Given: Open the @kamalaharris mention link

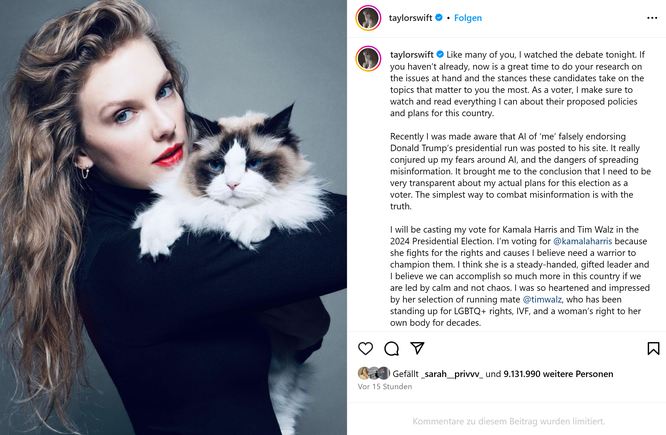Looking at the screenshot, I should point(582,241).
